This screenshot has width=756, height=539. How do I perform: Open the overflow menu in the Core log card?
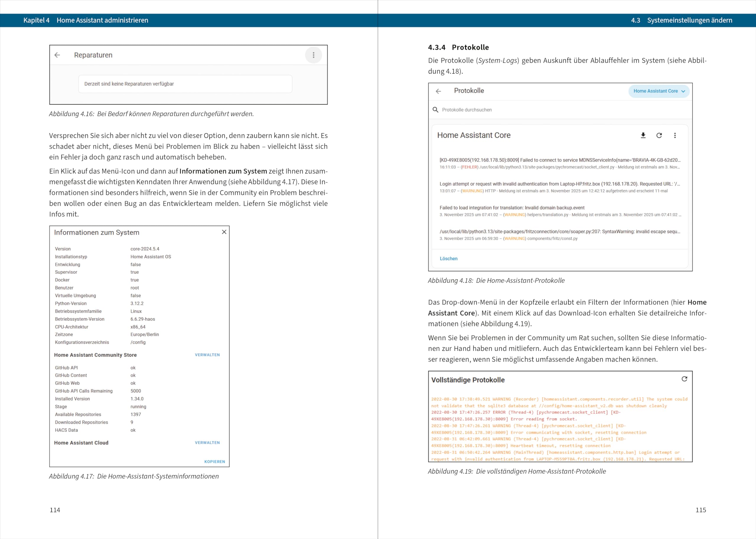tap(675, 135)
